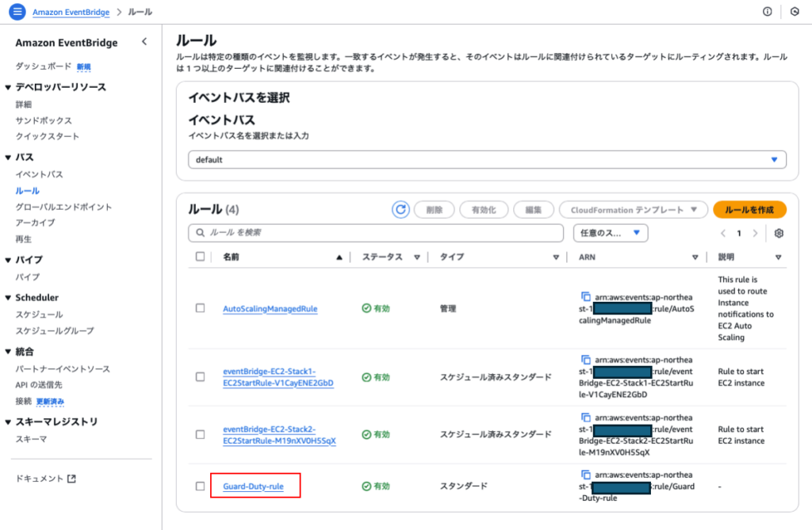
Task: Select all rules with the header checkbox
Action: 201,256
